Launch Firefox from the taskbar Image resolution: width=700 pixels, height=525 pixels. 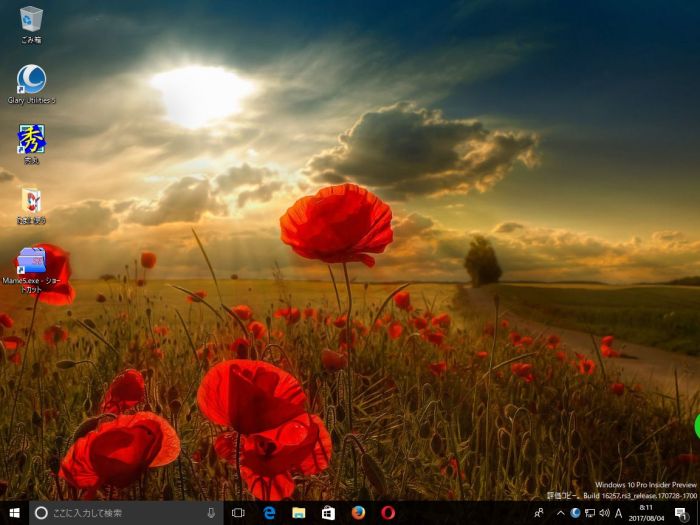pos(358,512)
